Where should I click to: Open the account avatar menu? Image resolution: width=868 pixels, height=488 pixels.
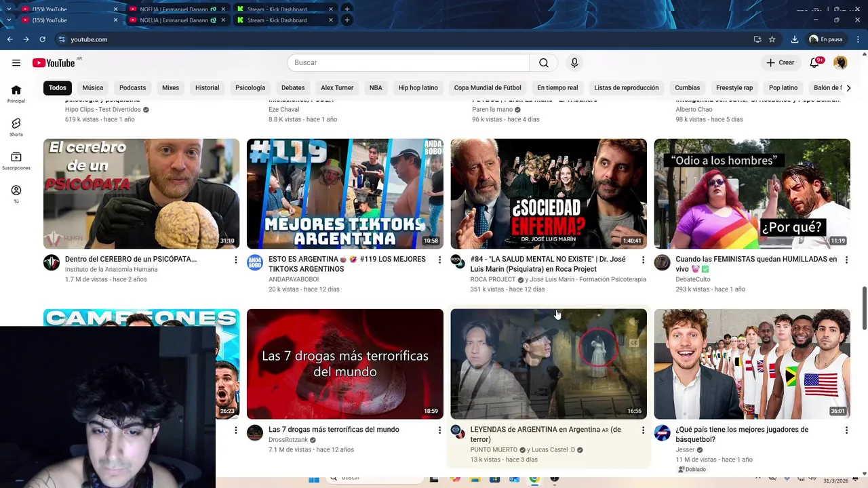pos(840,63)
